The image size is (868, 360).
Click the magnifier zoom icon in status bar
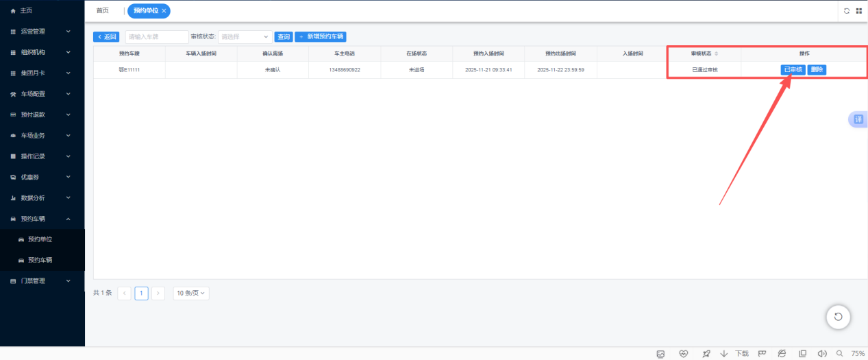click(840, 354)
